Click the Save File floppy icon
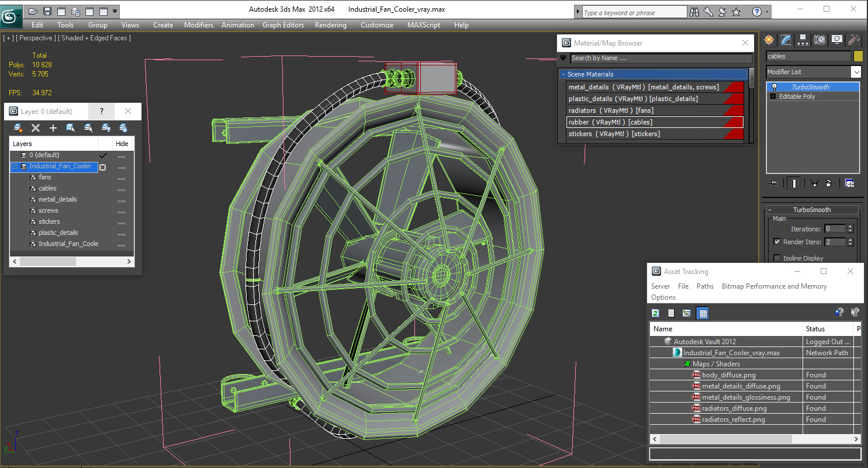The width and height of the screenshot is (868, 468). (47, 11)
